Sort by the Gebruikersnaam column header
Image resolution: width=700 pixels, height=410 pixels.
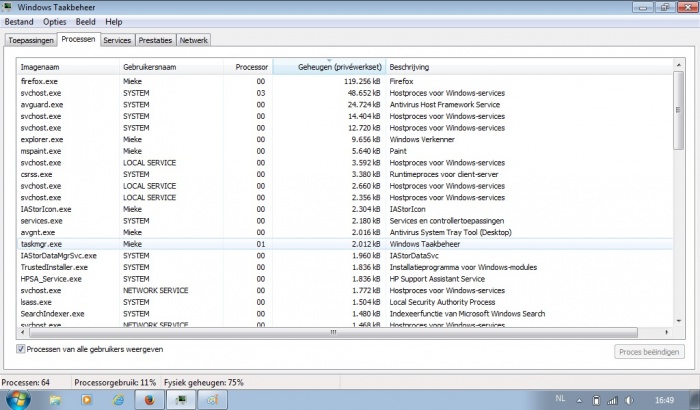click(x=171, y=67)
